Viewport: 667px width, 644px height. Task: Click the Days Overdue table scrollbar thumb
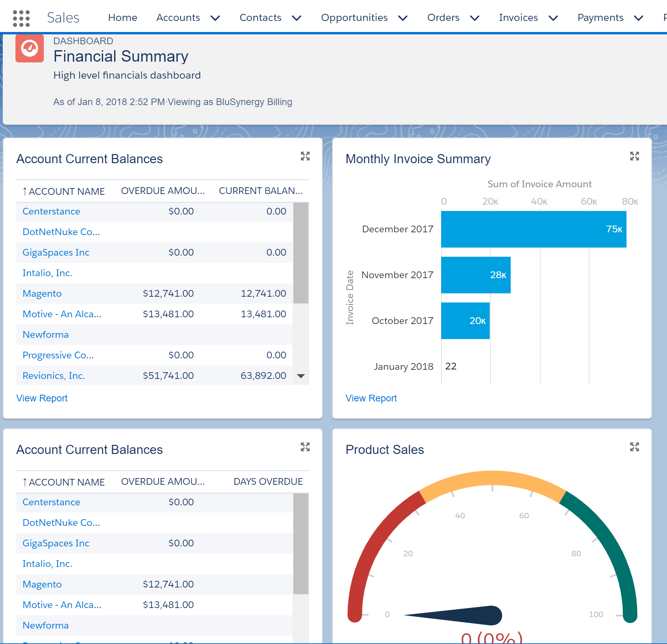pos(301,544)
